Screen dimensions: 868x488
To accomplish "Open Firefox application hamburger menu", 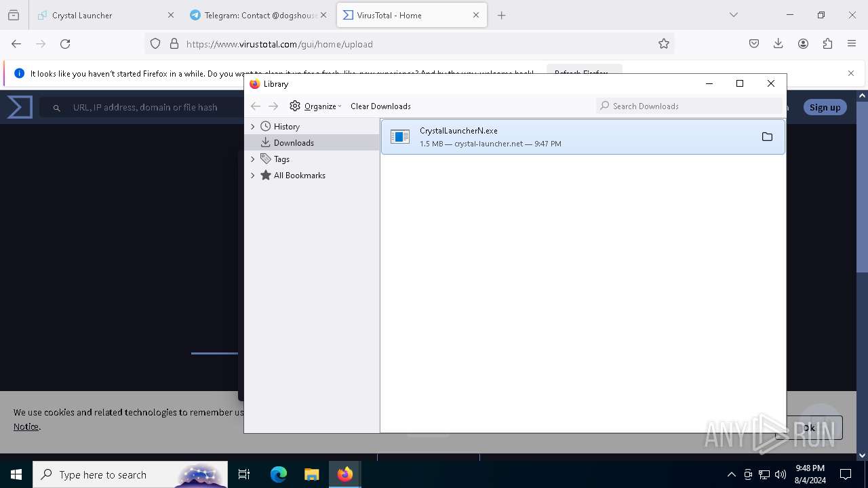I will tap(852, 44).
